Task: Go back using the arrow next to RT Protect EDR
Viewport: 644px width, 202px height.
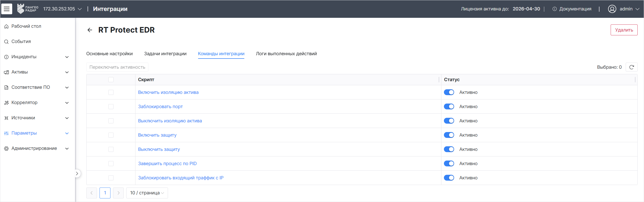Action: [90, 30]
